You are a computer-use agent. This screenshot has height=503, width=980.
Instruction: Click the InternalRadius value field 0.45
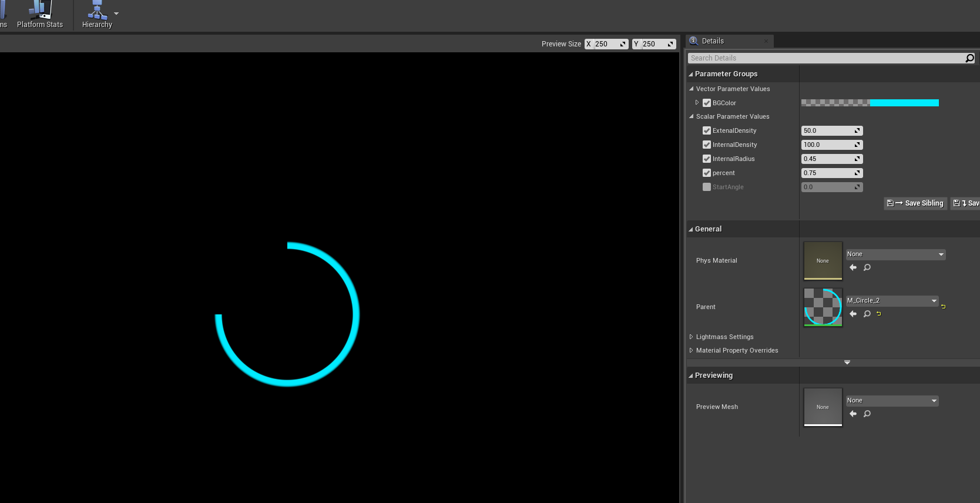[832, 159]
